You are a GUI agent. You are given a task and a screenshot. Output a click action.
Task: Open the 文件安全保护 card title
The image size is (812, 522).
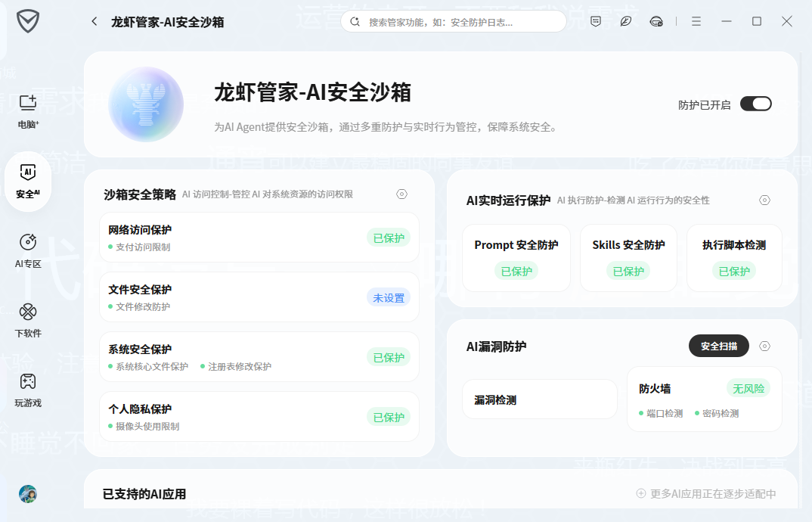[140, 289]
